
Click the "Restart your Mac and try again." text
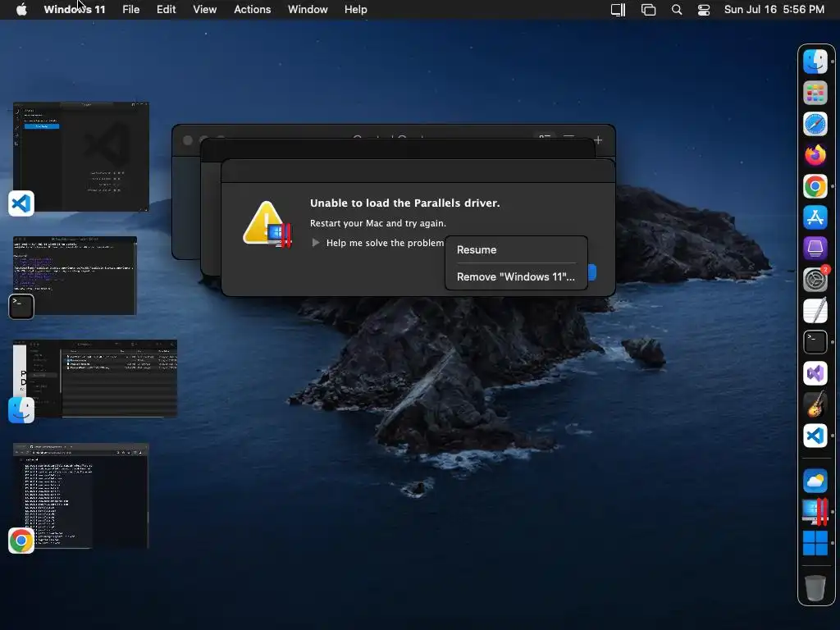(377, 223)
